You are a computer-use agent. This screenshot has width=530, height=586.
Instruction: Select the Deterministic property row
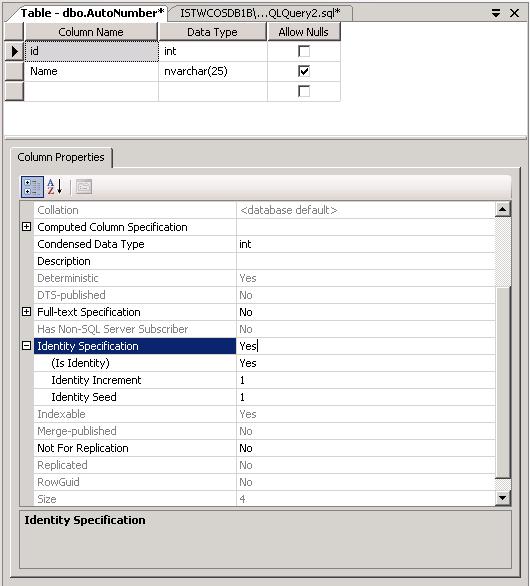point(135,278)
